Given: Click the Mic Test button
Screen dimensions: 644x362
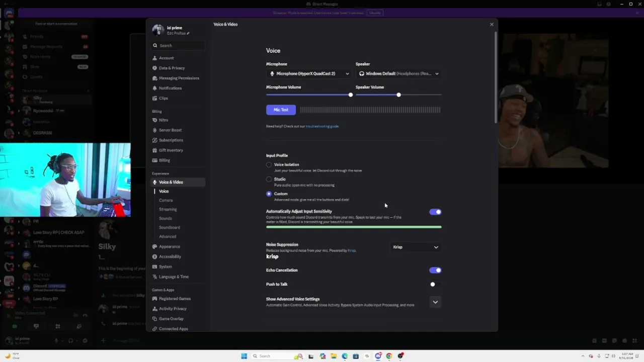Looking at the screenshot, I should [x=281, y=110].
